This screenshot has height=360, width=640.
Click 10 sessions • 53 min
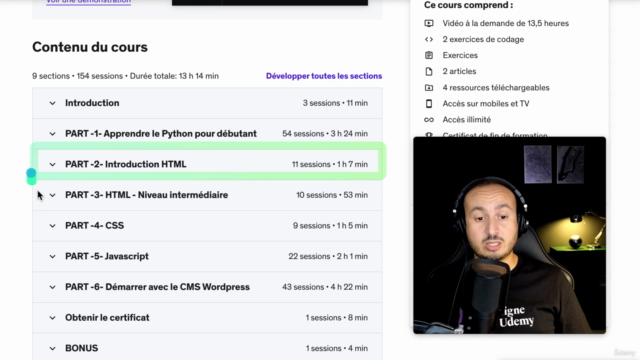click(x=332, y=195)
